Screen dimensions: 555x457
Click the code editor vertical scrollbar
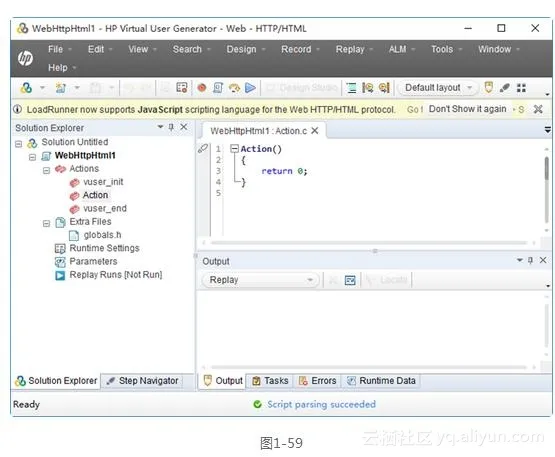tap(547, 189)
